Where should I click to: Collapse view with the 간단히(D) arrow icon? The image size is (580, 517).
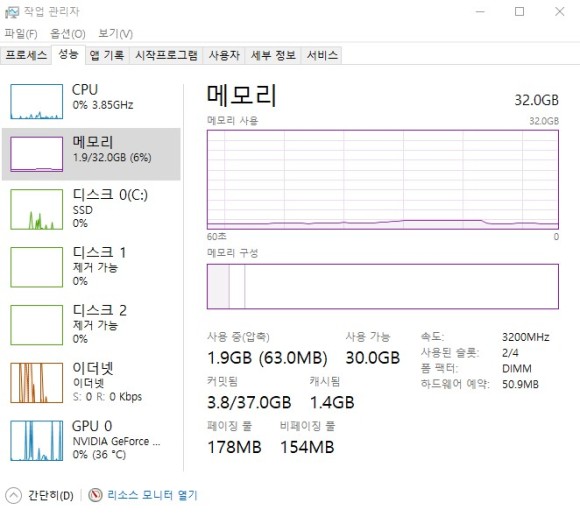pyautogui.click(x=14, y=495)
